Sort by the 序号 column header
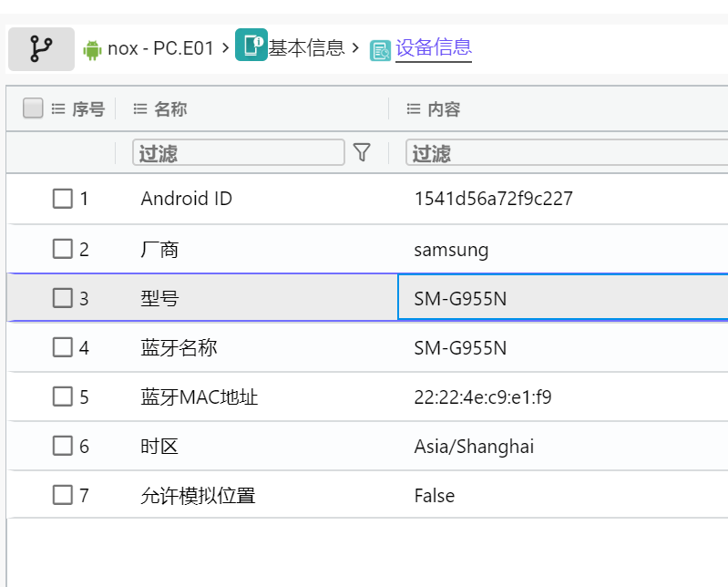Image resolution: width=728 pixels, height=587 pixels. click(88, 109)
